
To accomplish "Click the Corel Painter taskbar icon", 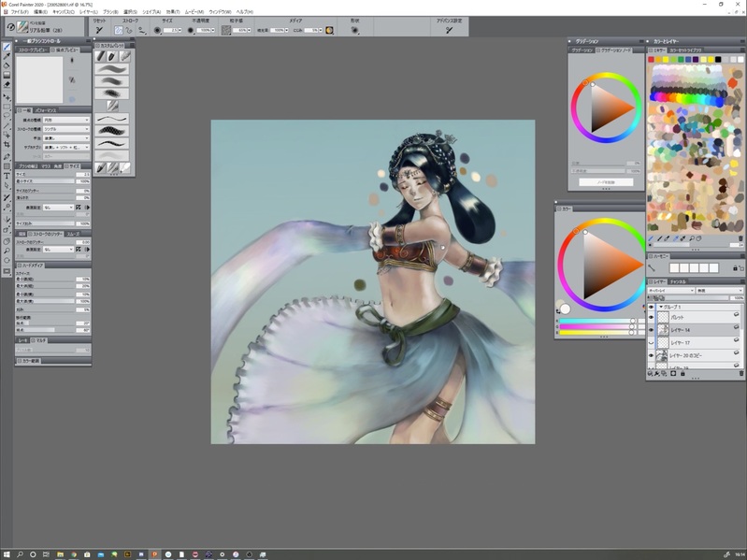I will pyautogui.click(x=154, y=554).
